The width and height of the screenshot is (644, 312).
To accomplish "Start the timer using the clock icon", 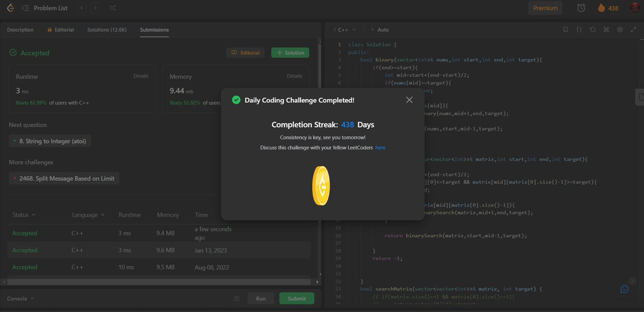I will [580, 8].
